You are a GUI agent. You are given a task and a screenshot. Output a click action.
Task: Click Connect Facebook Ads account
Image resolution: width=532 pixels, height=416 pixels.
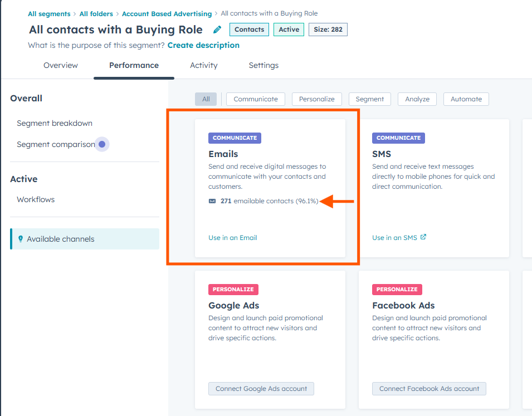click(x=429, y=389)
